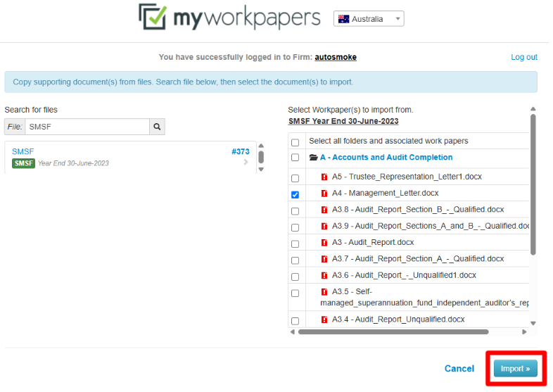Viewport: 553px width, 392px height.
Task: Click into the File search input field
Action: pyautogui.click(x=87, y=127)
